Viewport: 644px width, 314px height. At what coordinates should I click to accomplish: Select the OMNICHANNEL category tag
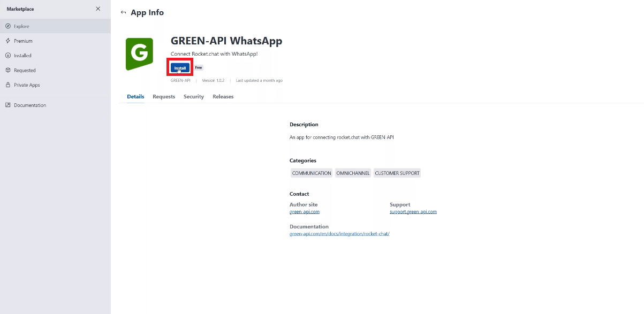[353, 173]
